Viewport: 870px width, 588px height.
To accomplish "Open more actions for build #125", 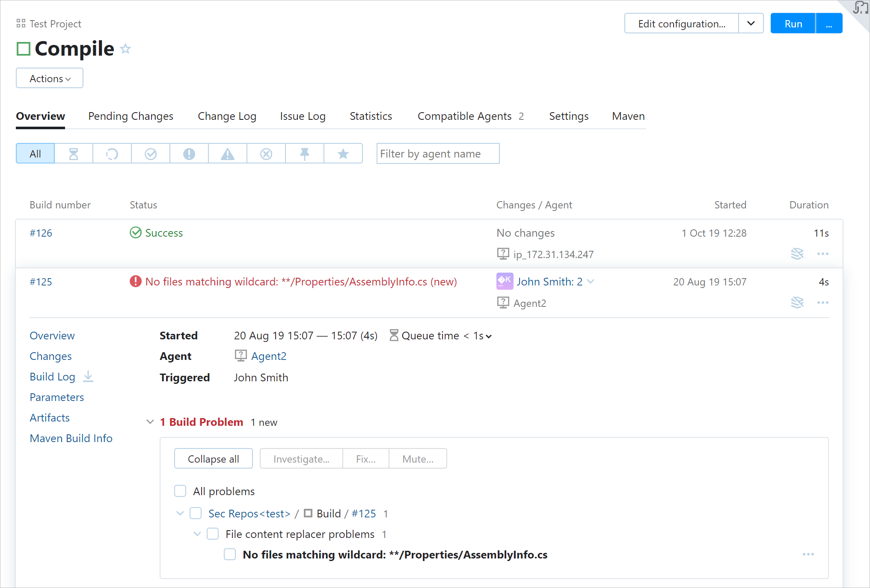I will point(822,303).
